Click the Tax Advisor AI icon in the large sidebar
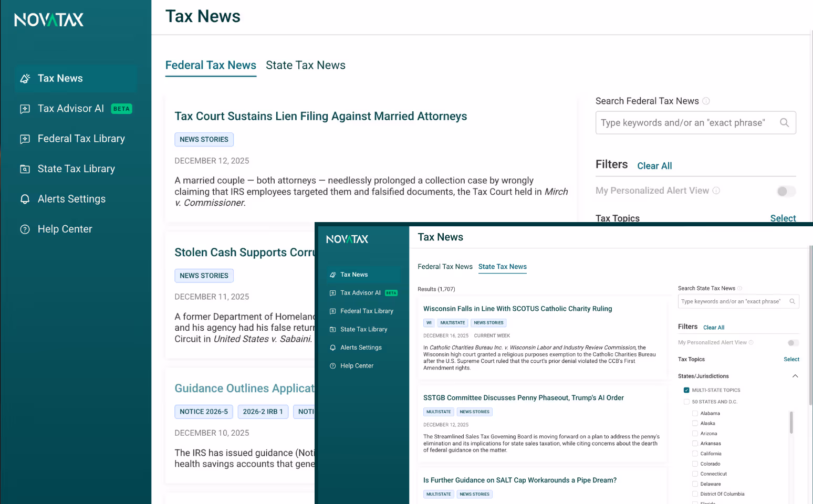Screen dimensions: 813x504 [x=25, y=109]
